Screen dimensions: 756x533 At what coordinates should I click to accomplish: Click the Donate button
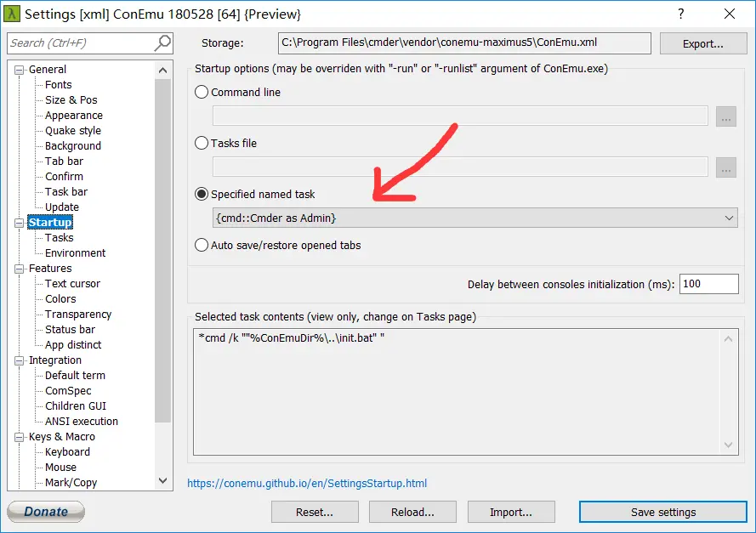pos(46,511)
